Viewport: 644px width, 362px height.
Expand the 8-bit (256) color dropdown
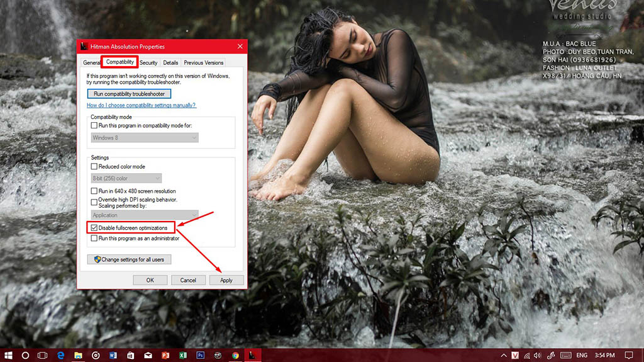click(x=126, y=178)
